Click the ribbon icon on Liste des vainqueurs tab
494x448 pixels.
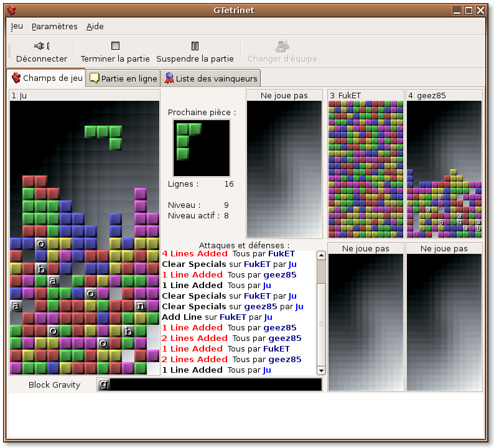pyautogui.click(x=169, y=78)
